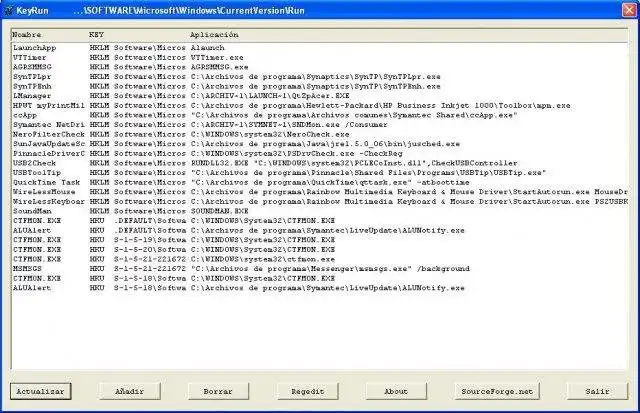The width and height of the screenshot is (640, 413).
Task: Select ALUAlert row with .DEFAULT key
Action: tap(320, 230)
